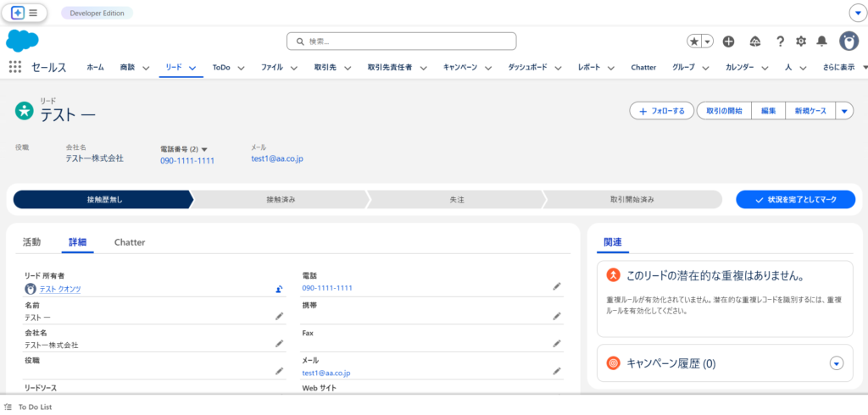Open the App Launcher grid icon
868x415 pixels.
pos(15,67)
